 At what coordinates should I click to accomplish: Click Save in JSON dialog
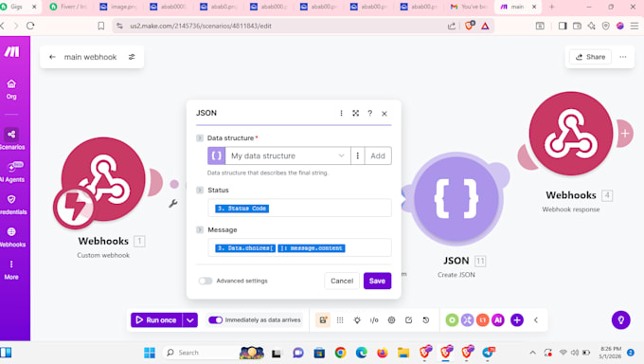(x=377, y=281)
